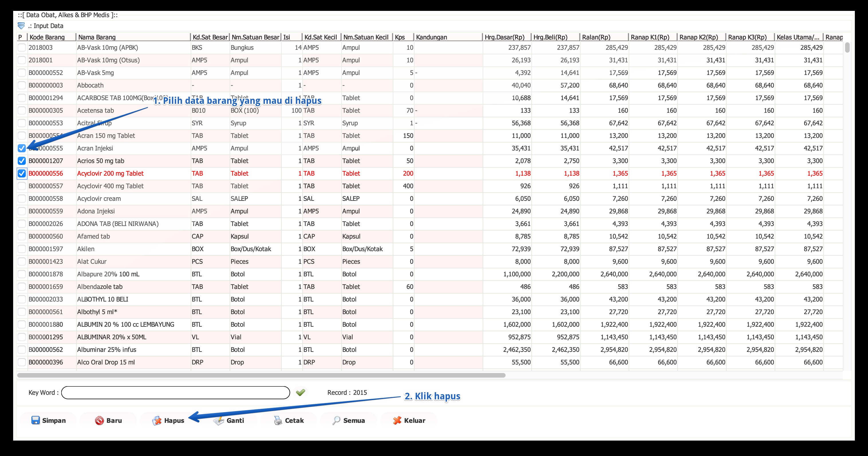
Task: Click the Hapus delete icon
Action: 157,420
